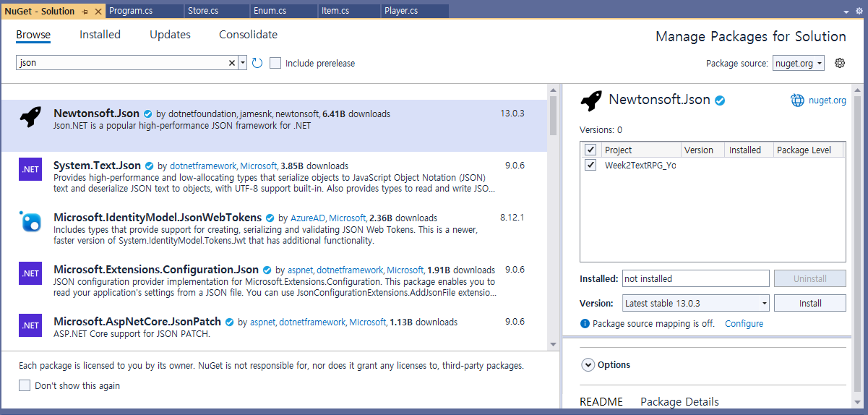Select the System.Text.Json package title

pos(97,166)
